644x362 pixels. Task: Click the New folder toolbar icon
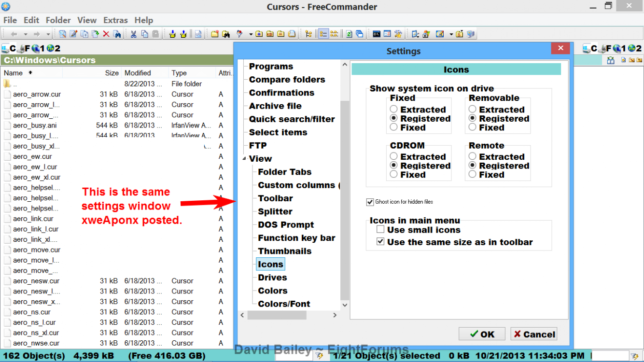pos(215,34)
